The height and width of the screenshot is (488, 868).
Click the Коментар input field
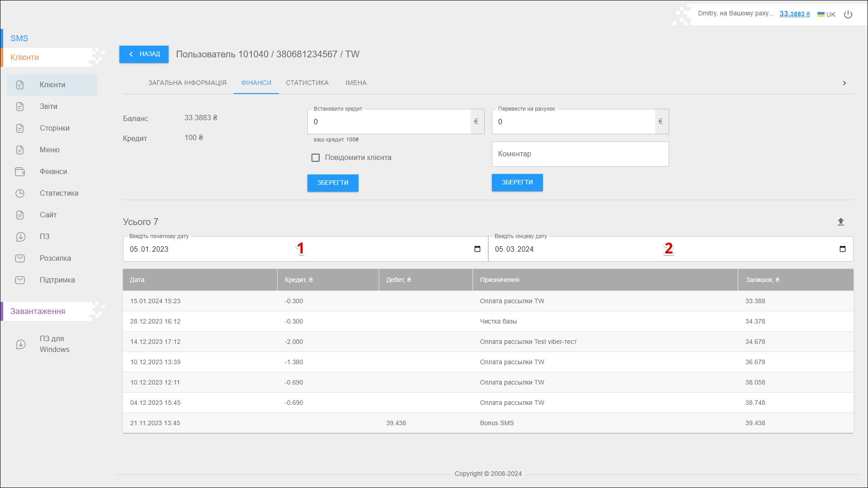(x=580, y=154)
